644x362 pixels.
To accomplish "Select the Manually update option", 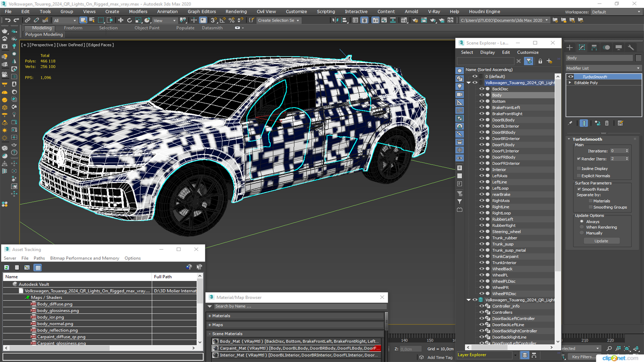I will (x=582, y=233).
